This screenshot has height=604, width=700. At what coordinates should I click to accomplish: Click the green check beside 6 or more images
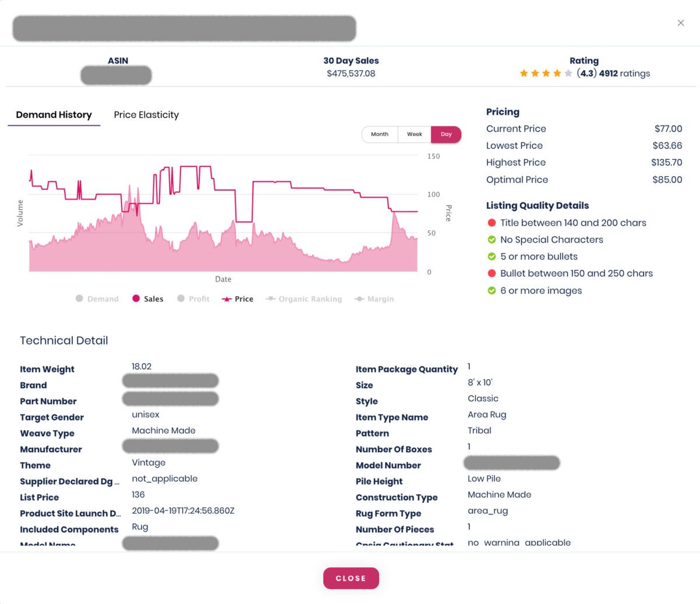point(491,290)
